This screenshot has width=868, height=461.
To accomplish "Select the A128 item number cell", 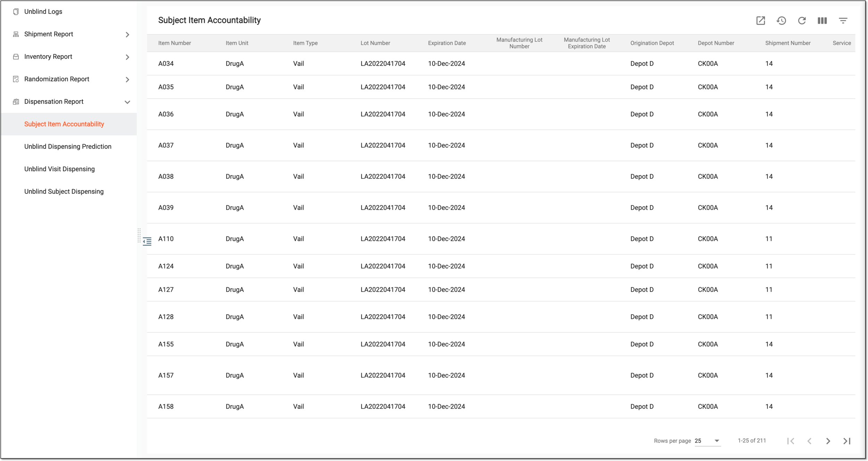I will click(x=166, y=317).
